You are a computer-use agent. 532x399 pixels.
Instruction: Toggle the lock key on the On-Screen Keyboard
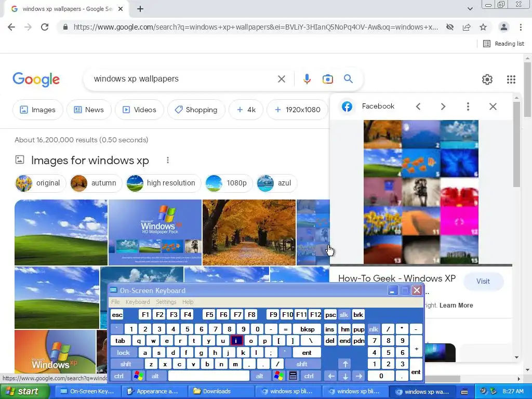(124, 353)
